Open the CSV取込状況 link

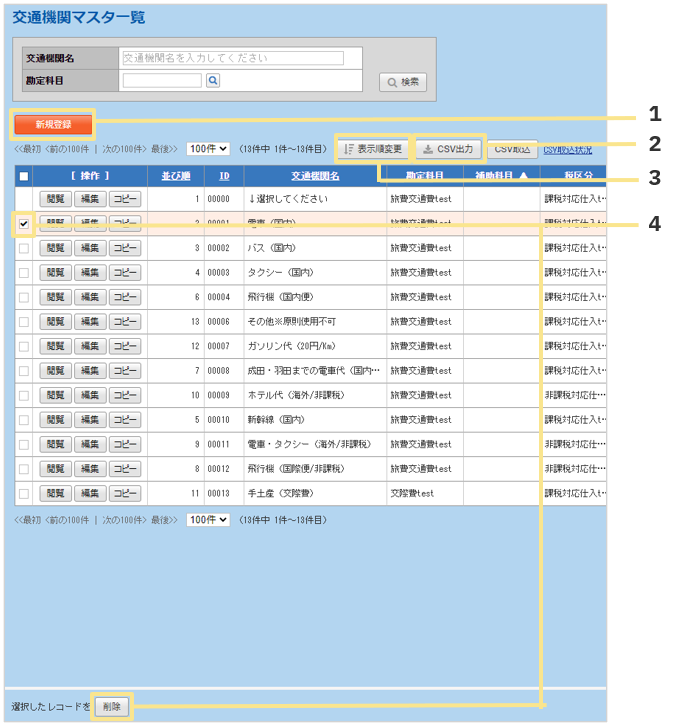pos(567,149)
